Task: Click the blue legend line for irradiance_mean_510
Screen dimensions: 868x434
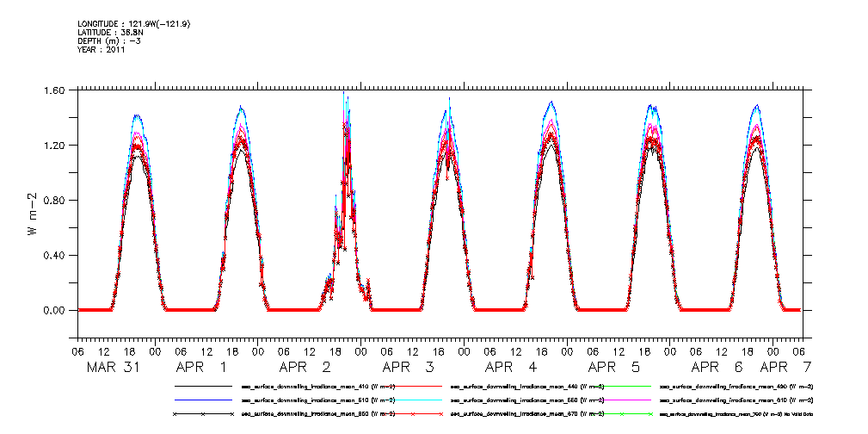Action: [x=203, y=400]
